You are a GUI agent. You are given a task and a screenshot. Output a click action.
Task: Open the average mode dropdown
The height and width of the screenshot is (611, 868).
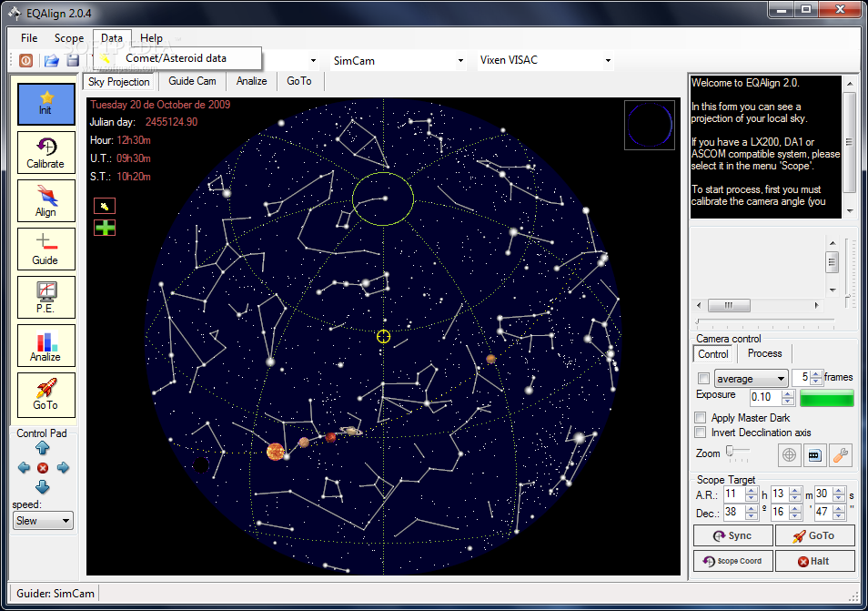click(752, 379)
